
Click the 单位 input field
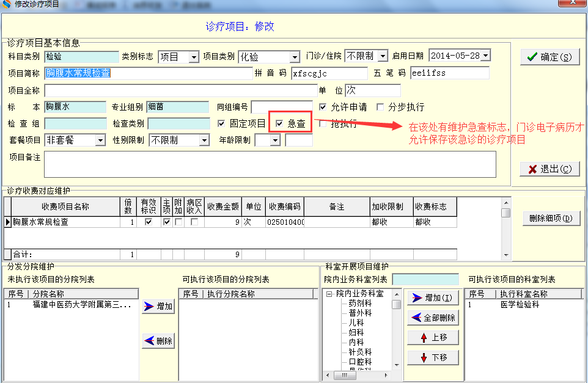[373, 90]
